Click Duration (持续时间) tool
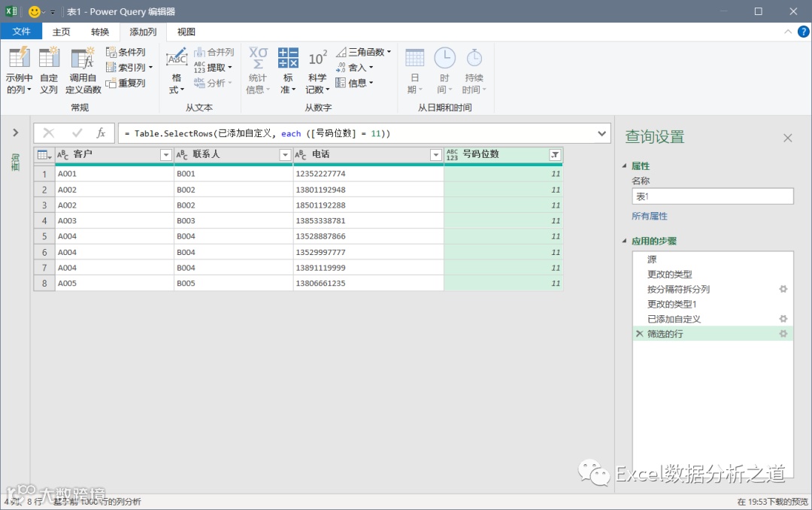 tap(474, 70)
